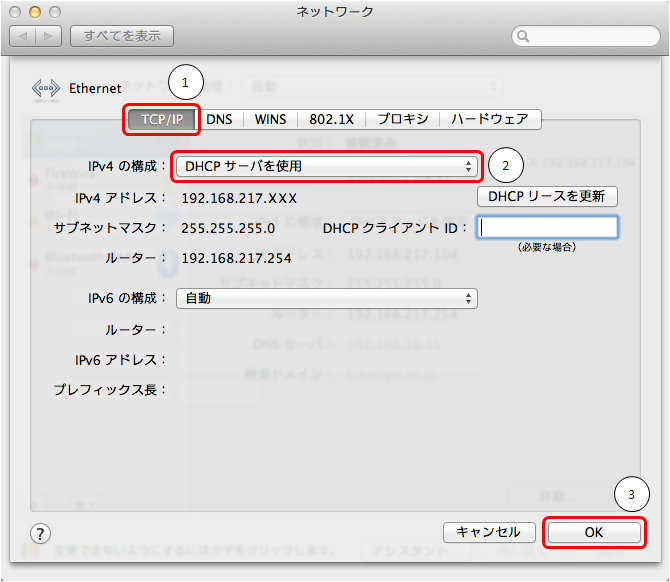The height and width of the screenshot is (582, 670).
Task: Open the IPv4 configuration dropdown
Action: tap(326, 166)
